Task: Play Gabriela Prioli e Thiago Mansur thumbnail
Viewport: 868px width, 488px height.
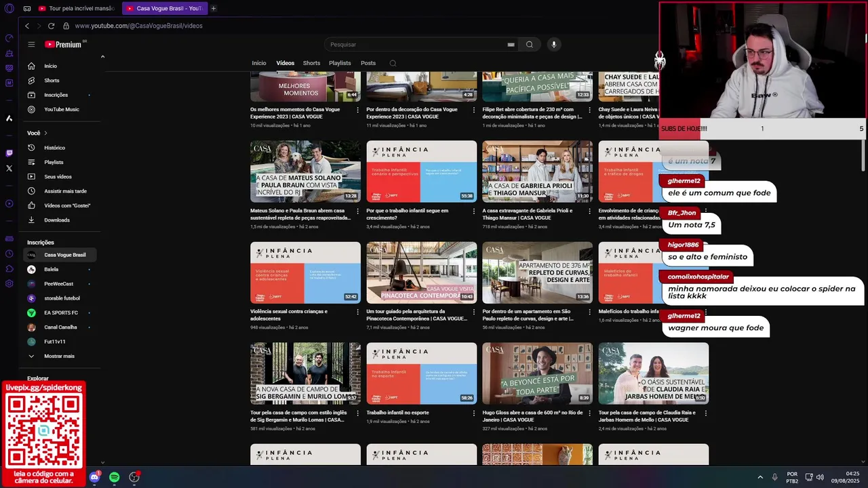Action: (x=537, y=171)
